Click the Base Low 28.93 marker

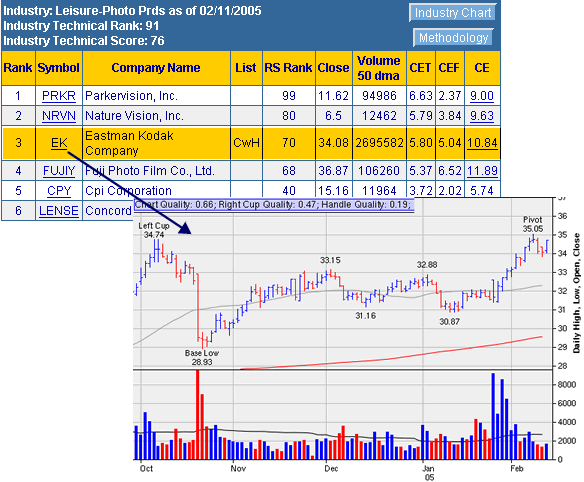point(202,357)
